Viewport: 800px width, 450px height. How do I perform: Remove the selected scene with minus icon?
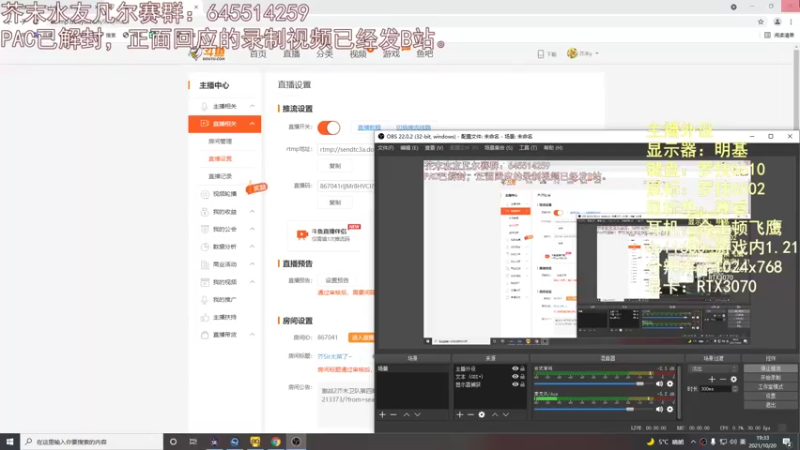pos(393,415)
